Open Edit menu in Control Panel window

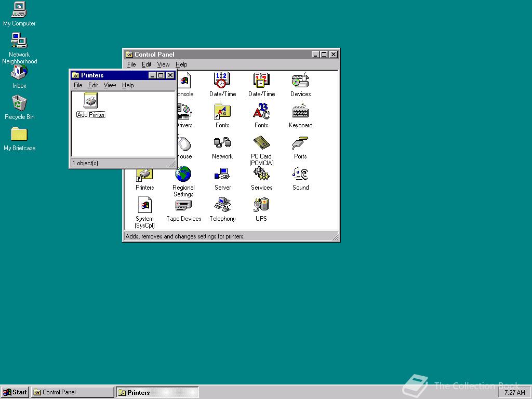147,64
